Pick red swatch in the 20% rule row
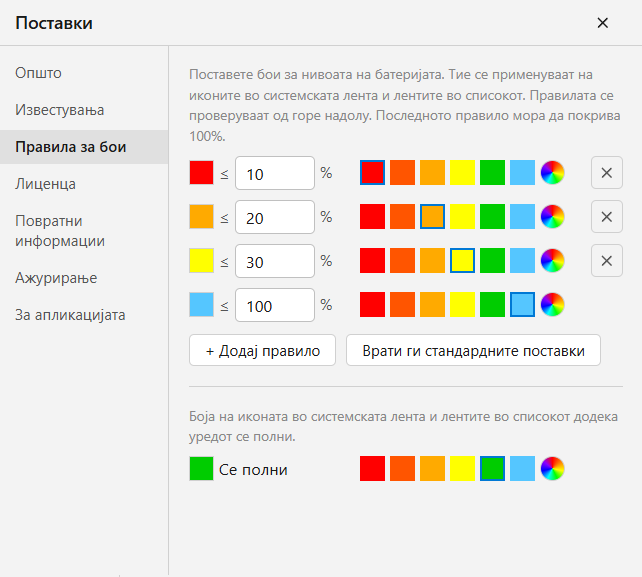This screenshot has width=642, height=577. coord(373,217)
